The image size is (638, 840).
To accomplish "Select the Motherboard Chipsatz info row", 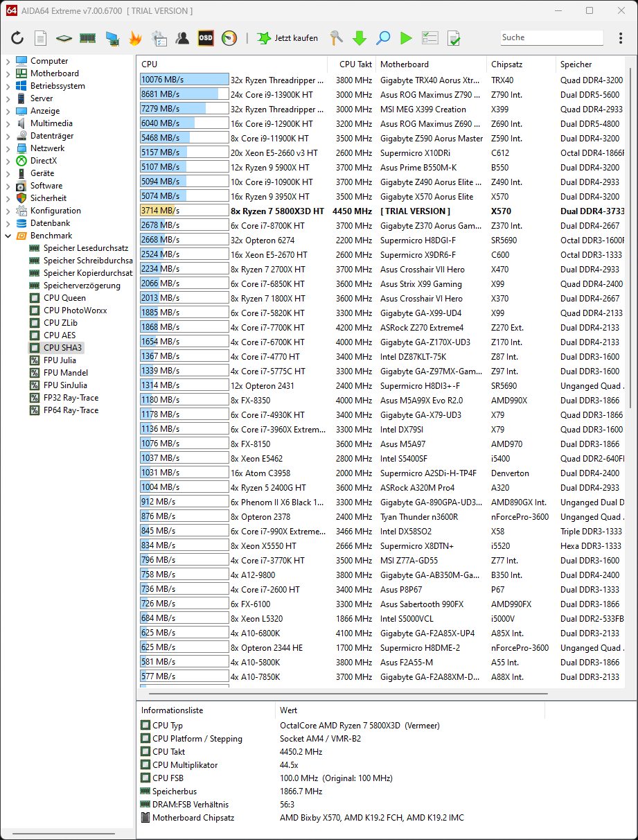I will (342, 818).
